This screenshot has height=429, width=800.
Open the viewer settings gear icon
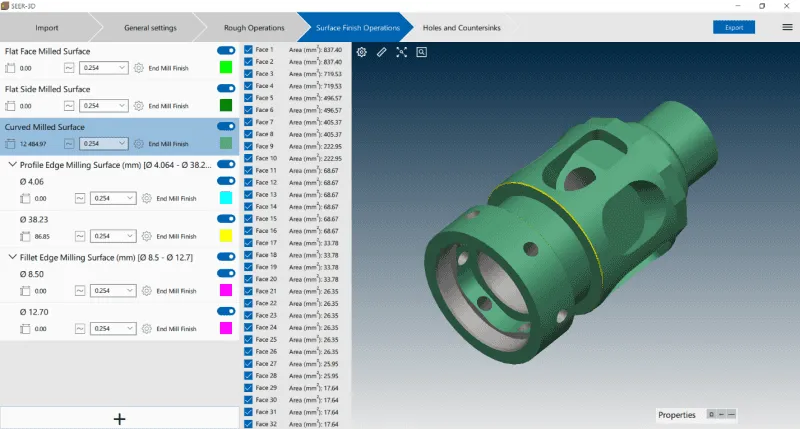[362, 52]
